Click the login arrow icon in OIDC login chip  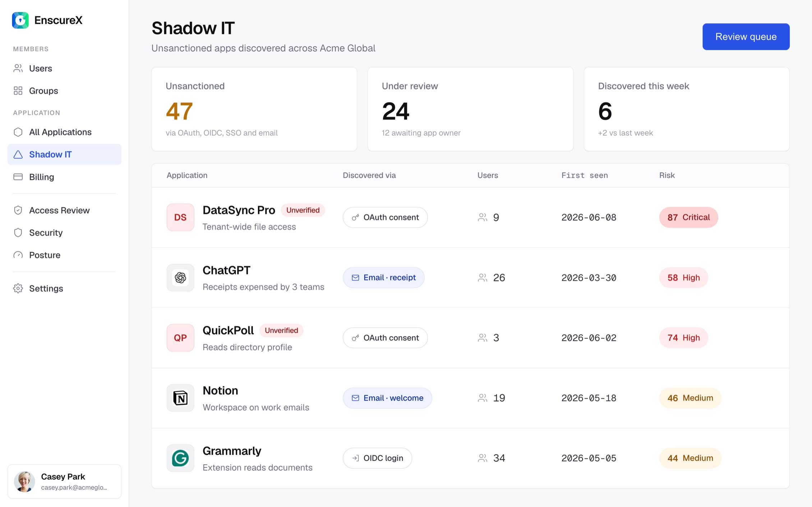point(355,458)
